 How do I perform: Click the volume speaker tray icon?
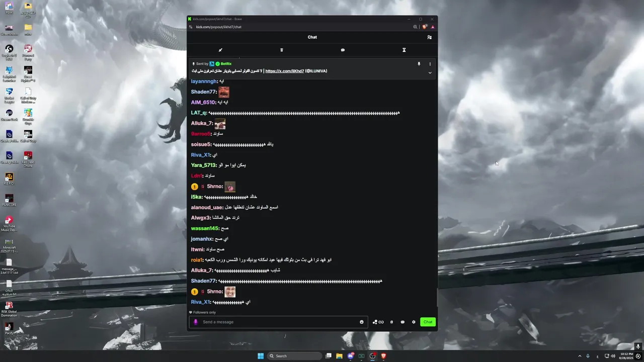coord(613,356)
